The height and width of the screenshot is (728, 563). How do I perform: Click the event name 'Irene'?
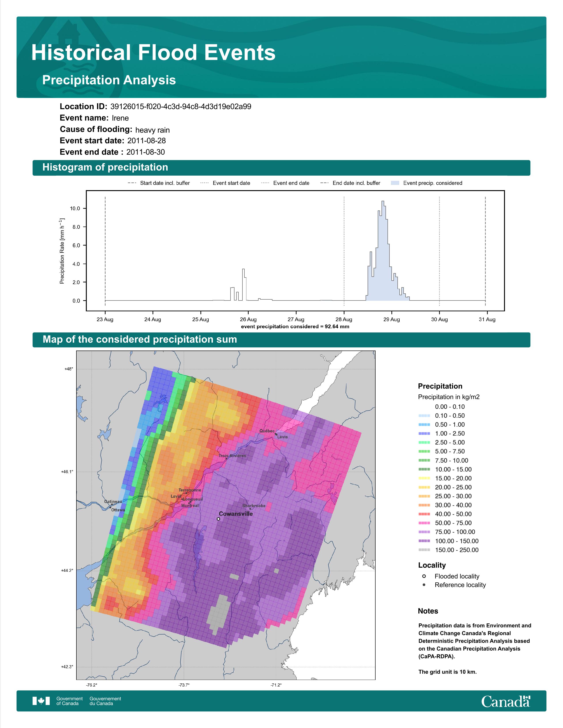coord(120,118)
